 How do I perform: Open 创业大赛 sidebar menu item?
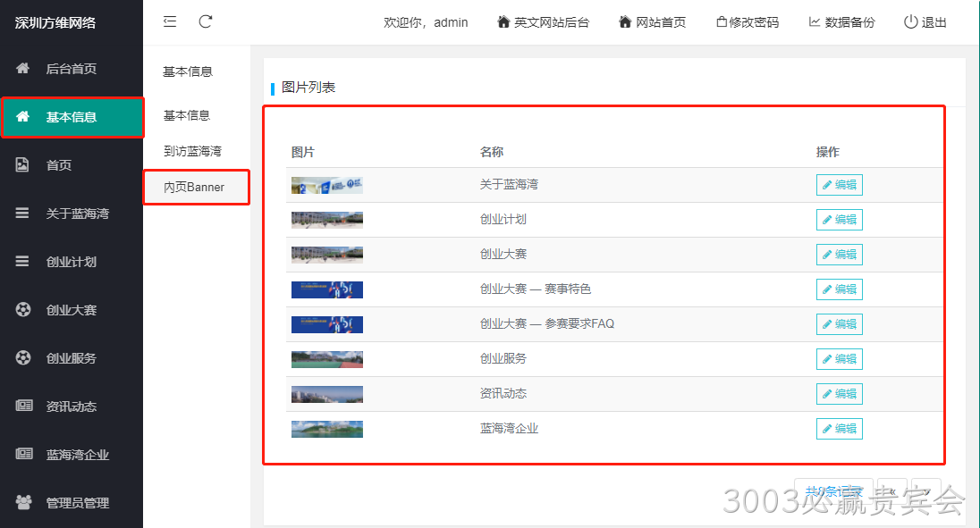(72, 309)
